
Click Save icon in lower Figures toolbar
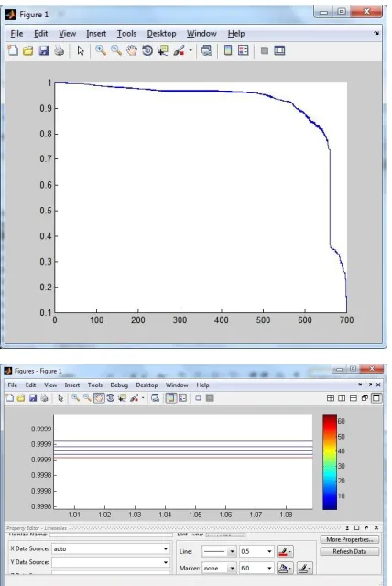[33, 398]
